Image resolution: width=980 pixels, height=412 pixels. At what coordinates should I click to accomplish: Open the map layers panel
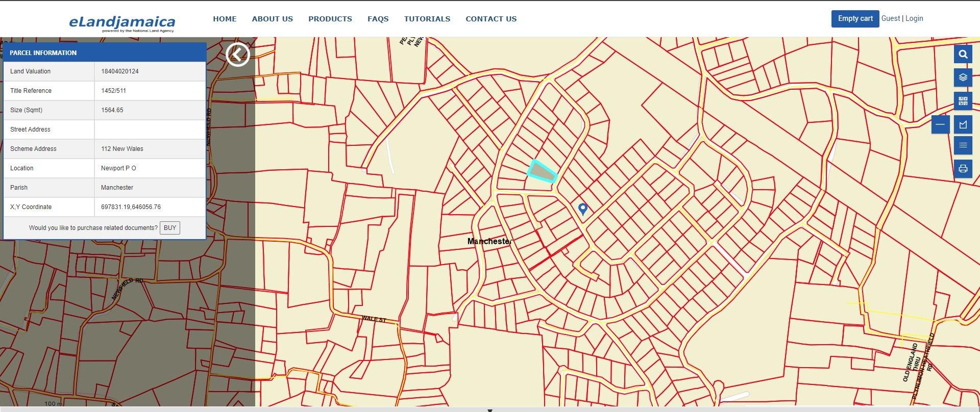963,78
